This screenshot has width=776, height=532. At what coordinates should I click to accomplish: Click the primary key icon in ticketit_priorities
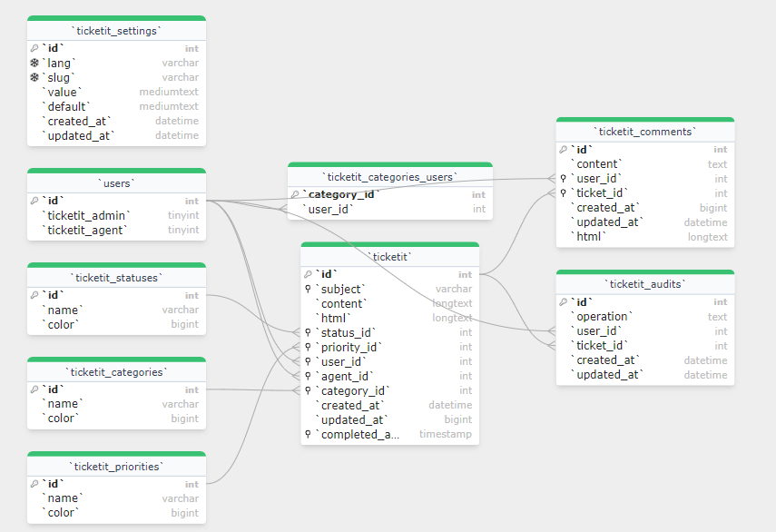point(35,484)
